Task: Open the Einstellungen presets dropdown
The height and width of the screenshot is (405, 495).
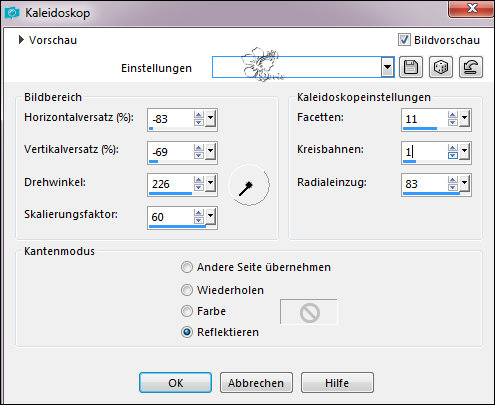Action: 387,67
